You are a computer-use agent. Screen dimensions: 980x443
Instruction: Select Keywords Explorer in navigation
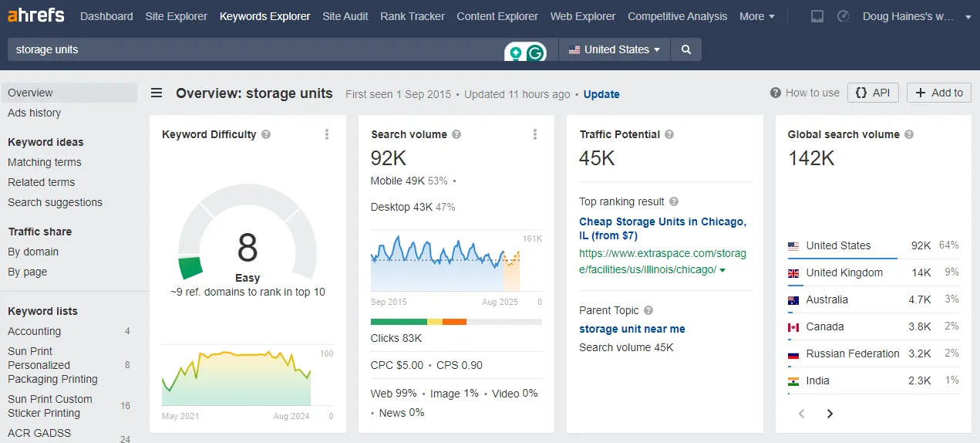pyautogui.click(x=265, y=16)
